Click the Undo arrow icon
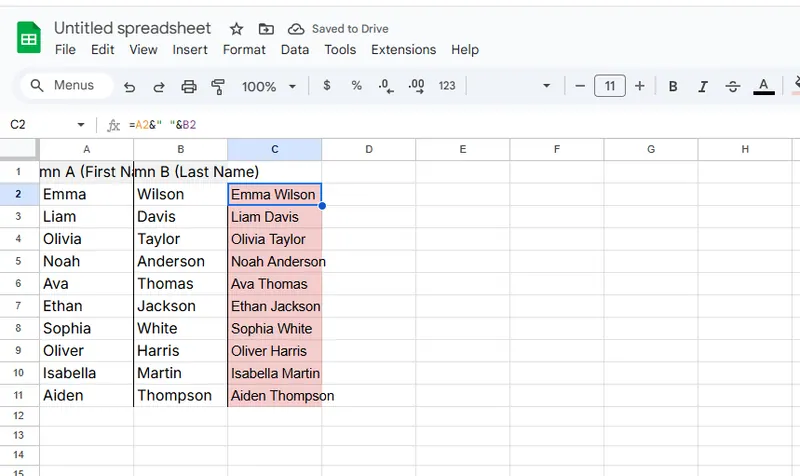The image size is (800, 476). coord(129,86)
